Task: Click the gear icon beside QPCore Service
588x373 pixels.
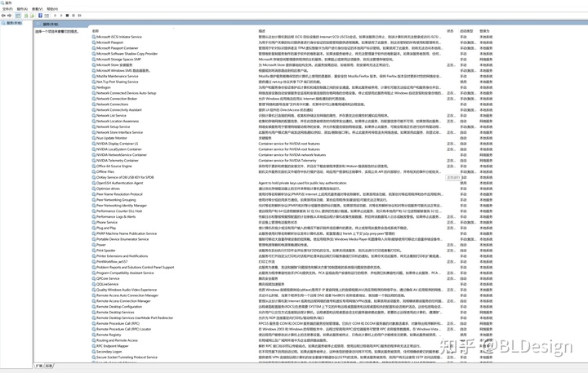Action: (x=94, y=278)
